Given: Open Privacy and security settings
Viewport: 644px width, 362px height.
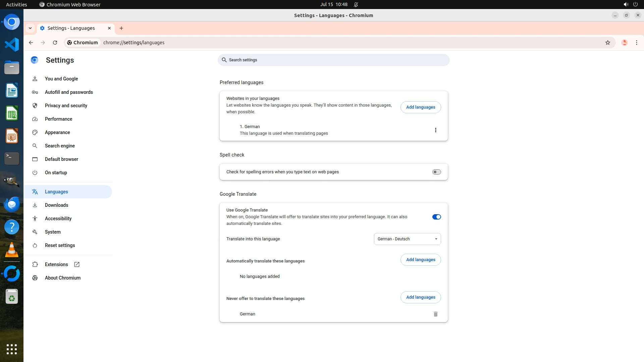Looking at the screenshot, I should click(x=66, y=106).
